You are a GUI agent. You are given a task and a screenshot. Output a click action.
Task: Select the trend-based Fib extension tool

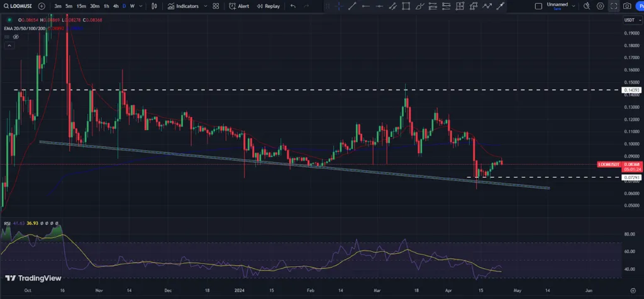coord(447,6)
